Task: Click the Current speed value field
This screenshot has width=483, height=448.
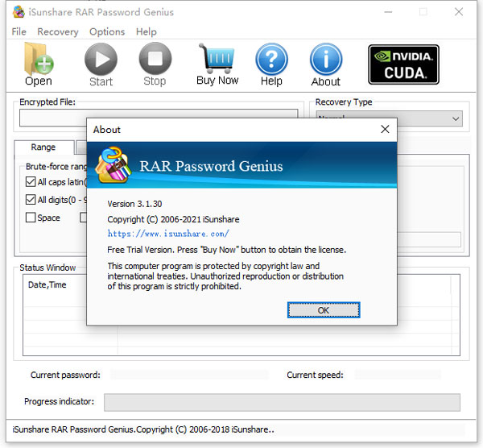Action: pos(398,375)
